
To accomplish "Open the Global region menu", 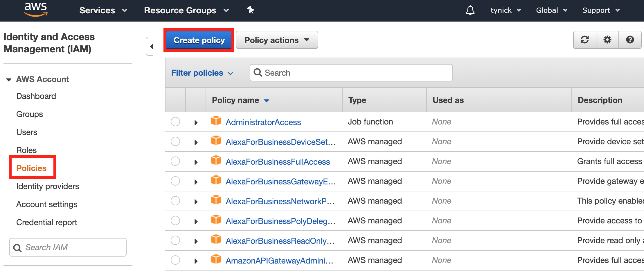I will 552,10.
